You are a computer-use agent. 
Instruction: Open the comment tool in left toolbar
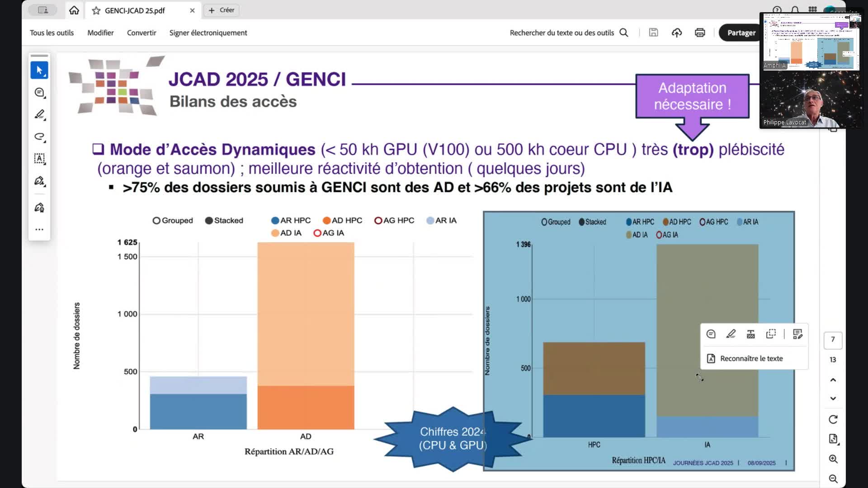[39, 93]
